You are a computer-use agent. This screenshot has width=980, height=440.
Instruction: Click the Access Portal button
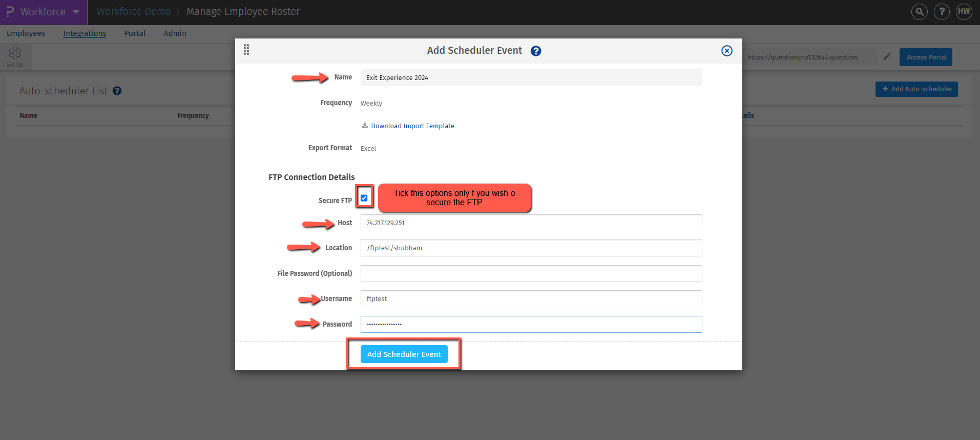click(x=926, y=57)
